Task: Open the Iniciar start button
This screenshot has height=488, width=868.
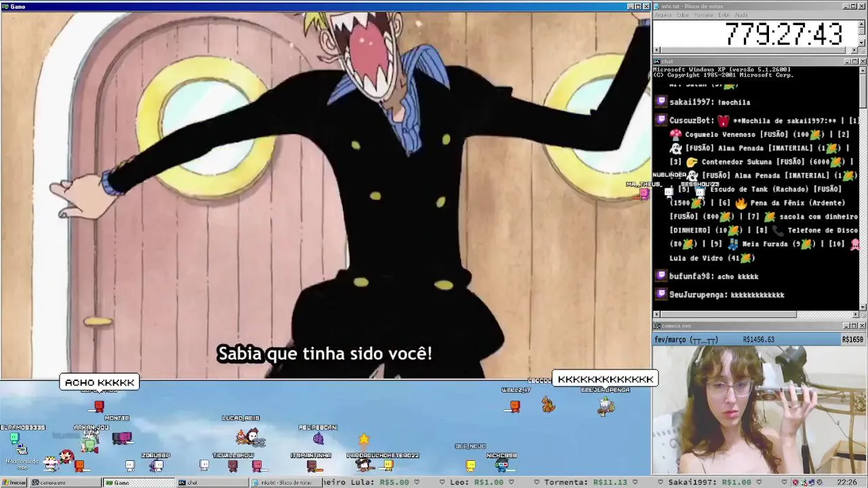Action: pos(14,483)
